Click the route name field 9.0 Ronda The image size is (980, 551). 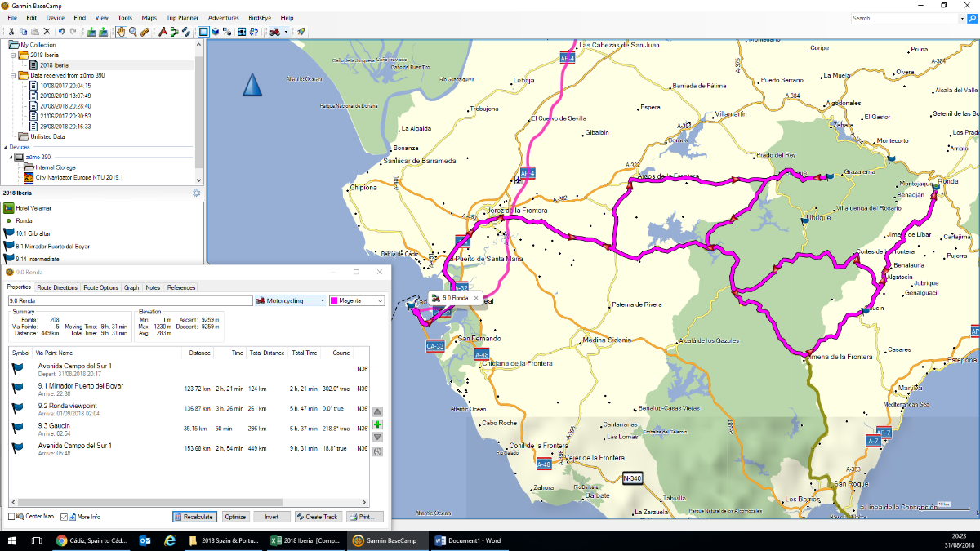130,300
